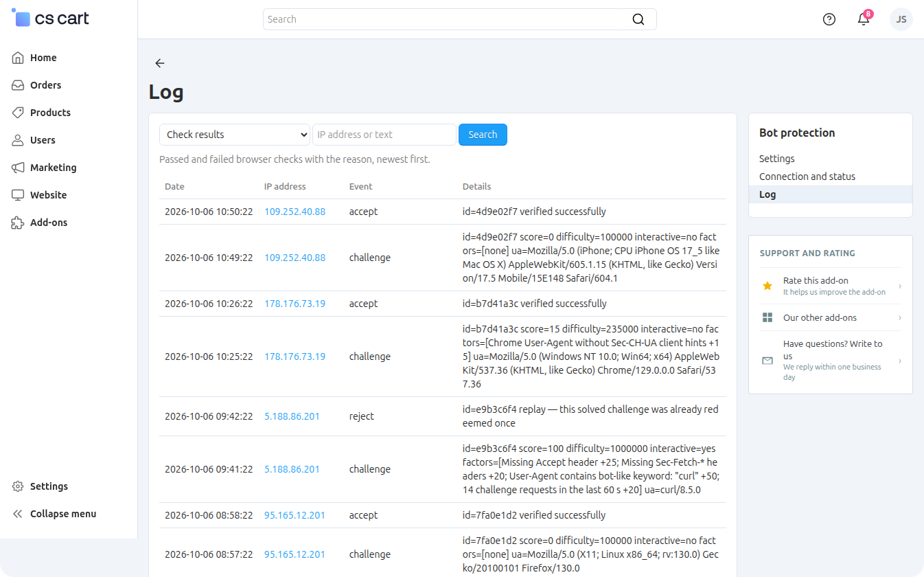Click the Products tag icon in sidebar

(18, 113)
